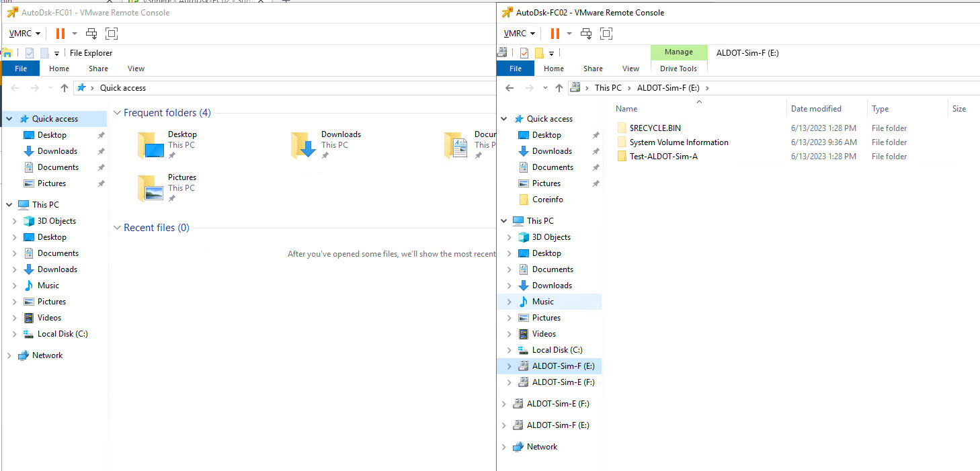
Task: Select the green Manage tab in FC02
Action: tap(679, 52)
